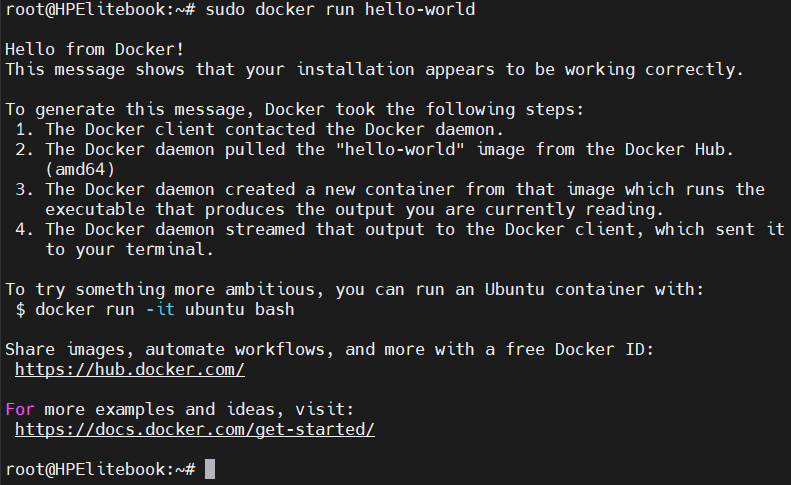Screen dimensions: 791x485
Task: Click the highlighted '-it' flag
Action: (160, 309)
